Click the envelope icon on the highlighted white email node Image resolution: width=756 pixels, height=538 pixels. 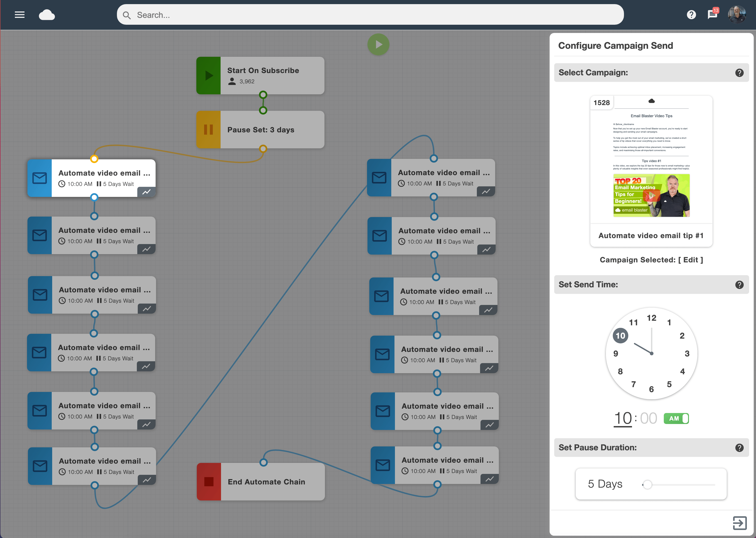tap(40, 178)
